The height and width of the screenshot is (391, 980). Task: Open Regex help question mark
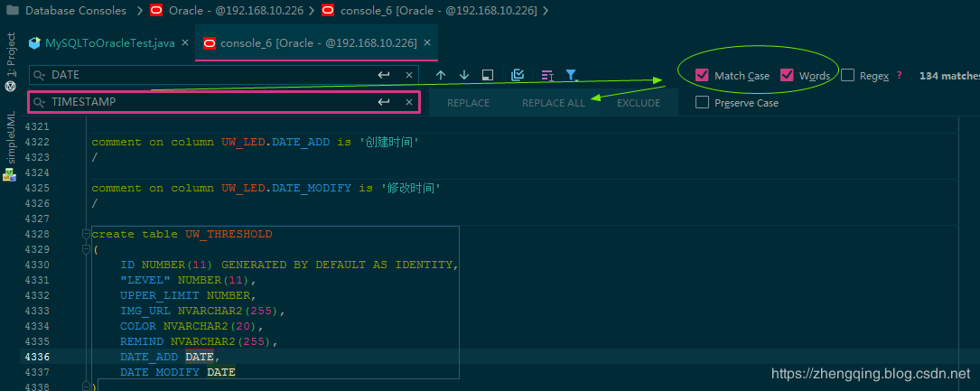tap(899, 76)
